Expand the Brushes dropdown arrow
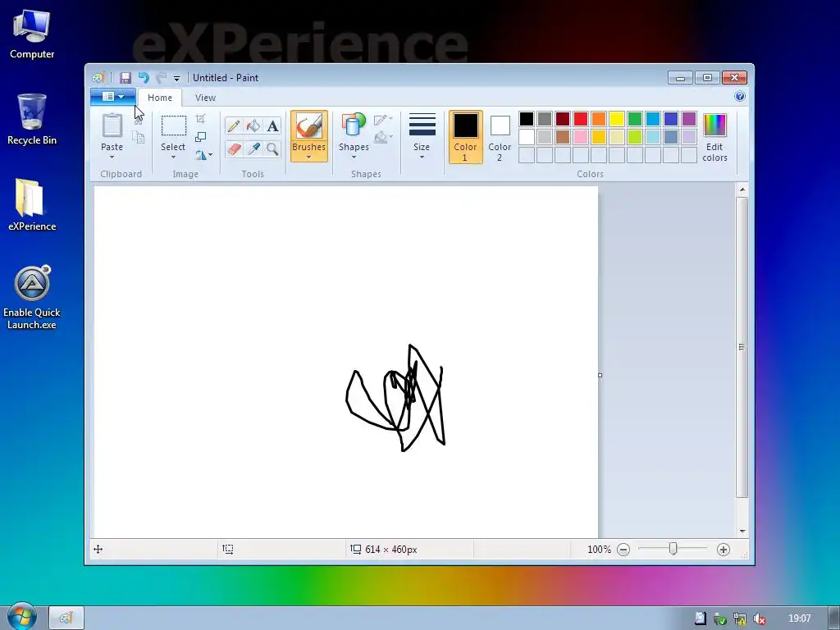Image resolution: width=840 pixels, height=630 pixels. (x=309, y=157)
